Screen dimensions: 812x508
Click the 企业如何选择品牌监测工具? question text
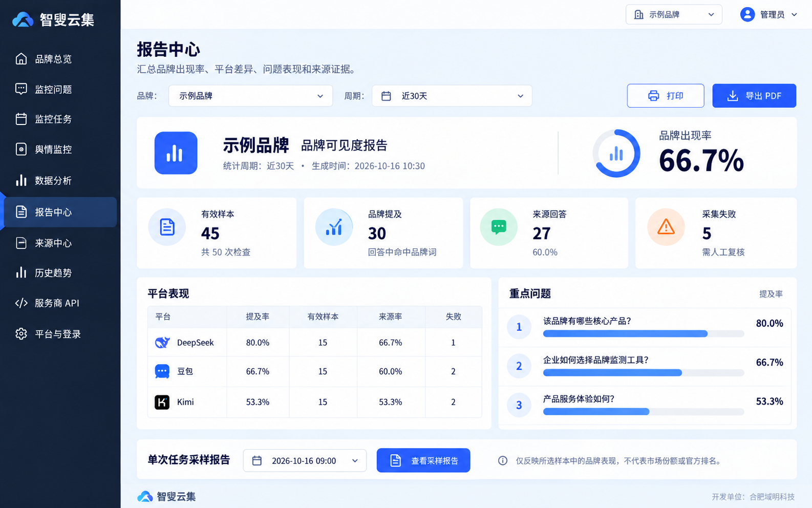click(x=596, y=360)
